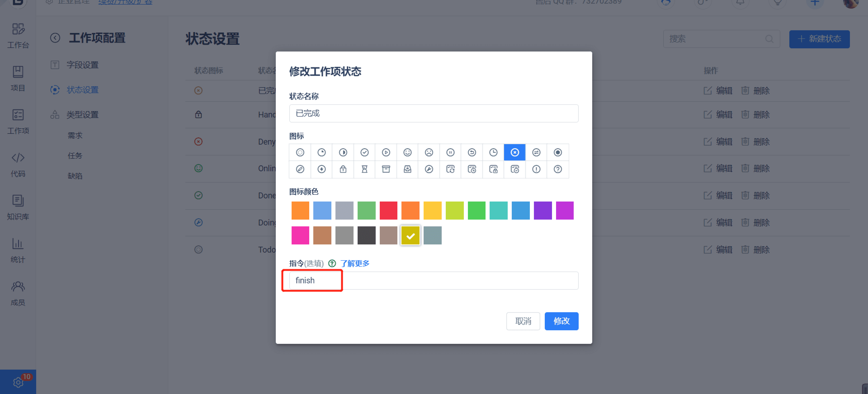868x394 pixels.
Task: Open 项目 in left navigation
Action: click(x=18, y=79)
